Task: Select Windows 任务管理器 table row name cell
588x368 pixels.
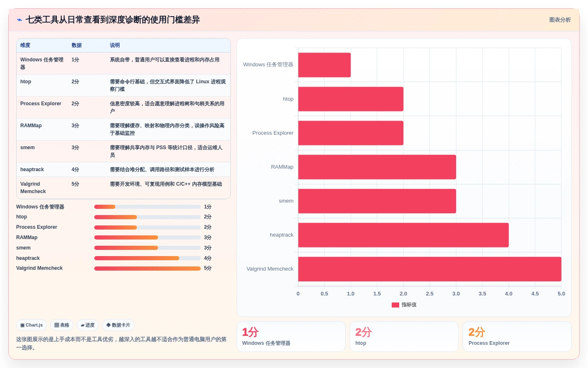Action: (x=42, y=63)
